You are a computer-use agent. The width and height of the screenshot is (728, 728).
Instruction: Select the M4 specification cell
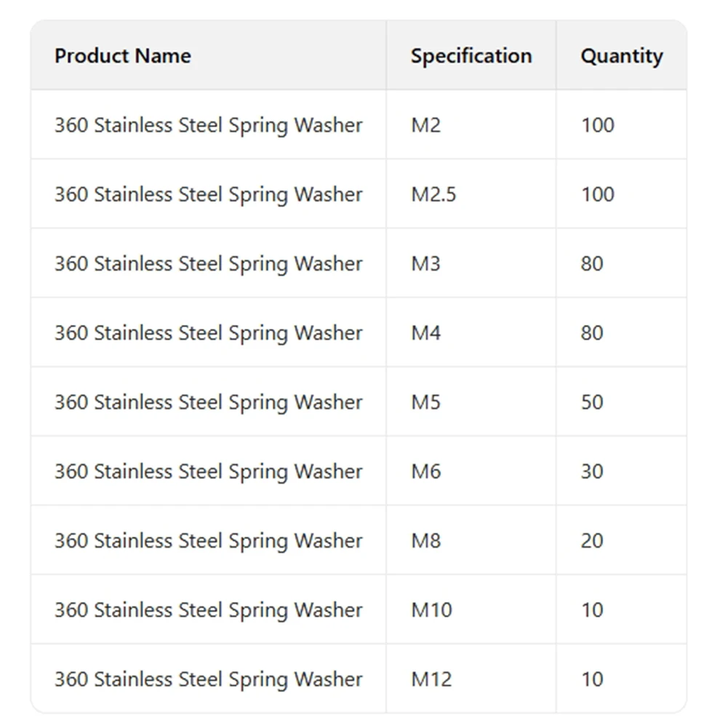pyautogui.click(x=426, y=333)
